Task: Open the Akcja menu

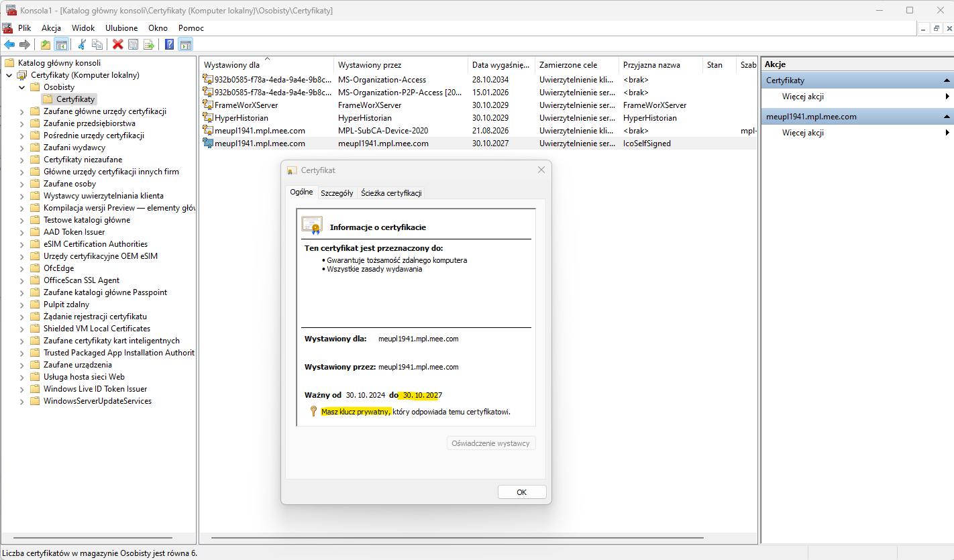Action: [51, 28]
